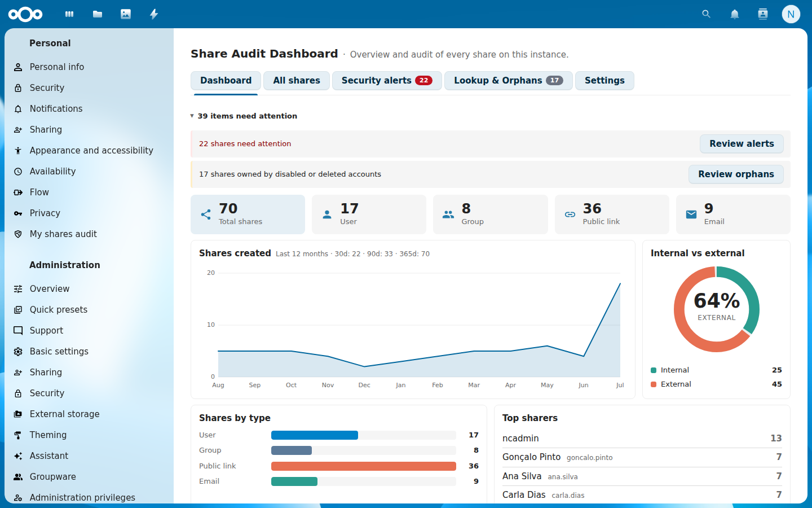This screenshot has height=508, width=812.
Task: Click the Notifications bell icon in sidebar
Action: click(18, 109)
